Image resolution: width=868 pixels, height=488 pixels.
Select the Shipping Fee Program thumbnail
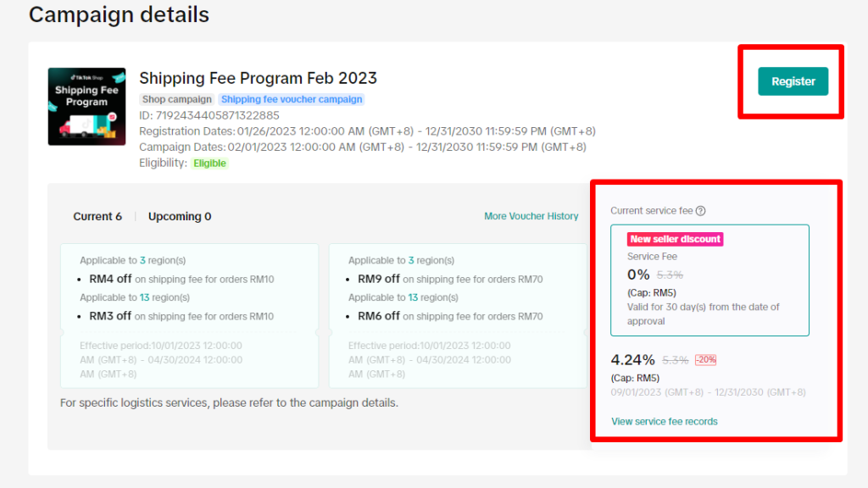click(x=87, y=107)
